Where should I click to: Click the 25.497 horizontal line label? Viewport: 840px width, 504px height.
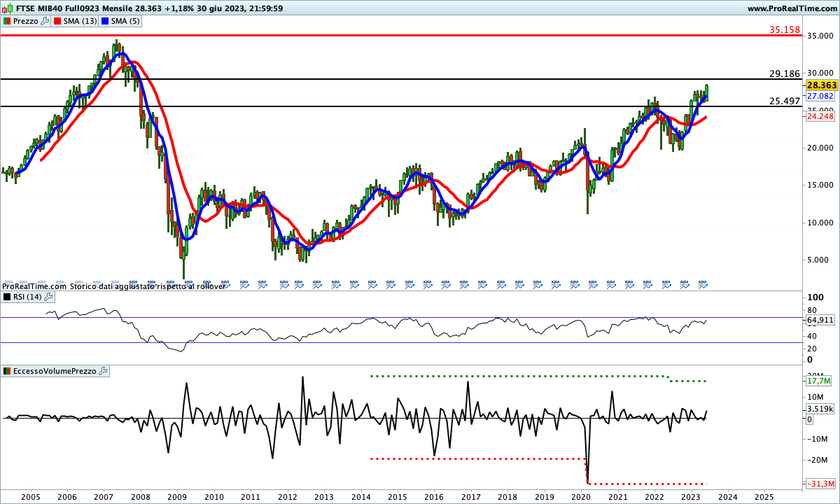pyautogui.click(x=785, y=101)
